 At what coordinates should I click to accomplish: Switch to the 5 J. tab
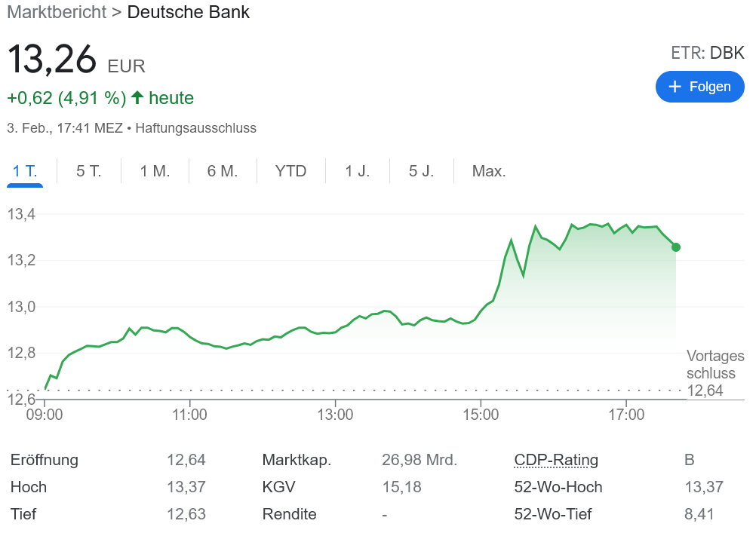tap(422, 171)
